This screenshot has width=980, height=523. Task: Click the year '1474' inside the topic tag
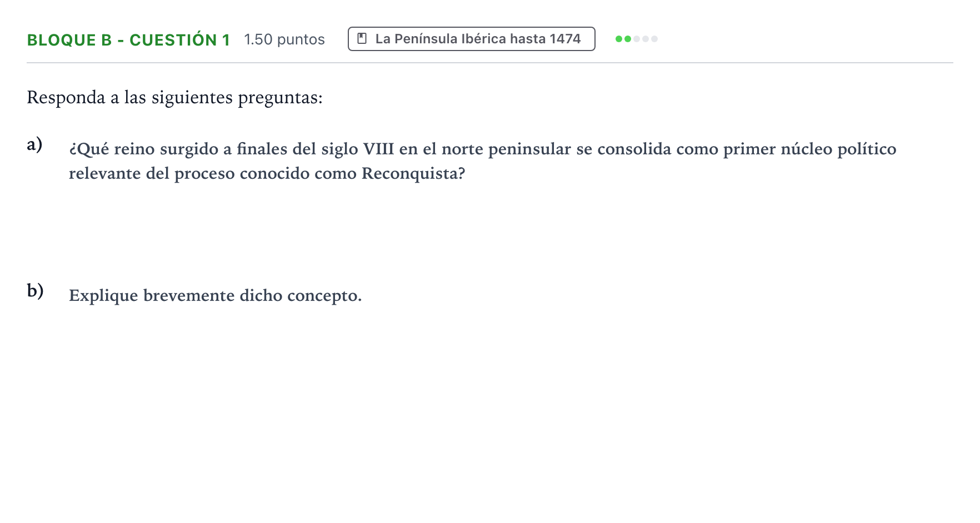coord(565,39)
